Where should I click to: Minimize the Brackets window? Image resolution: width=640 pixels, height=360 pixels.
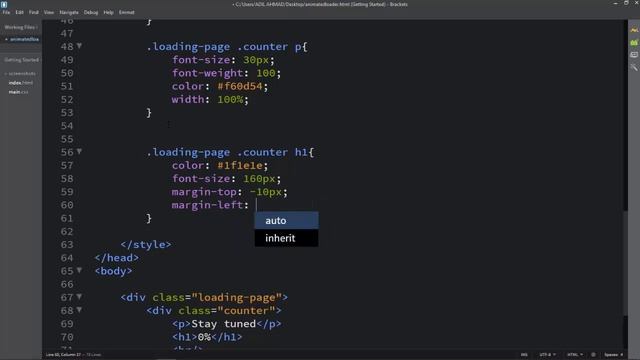[x=615, y=3]
